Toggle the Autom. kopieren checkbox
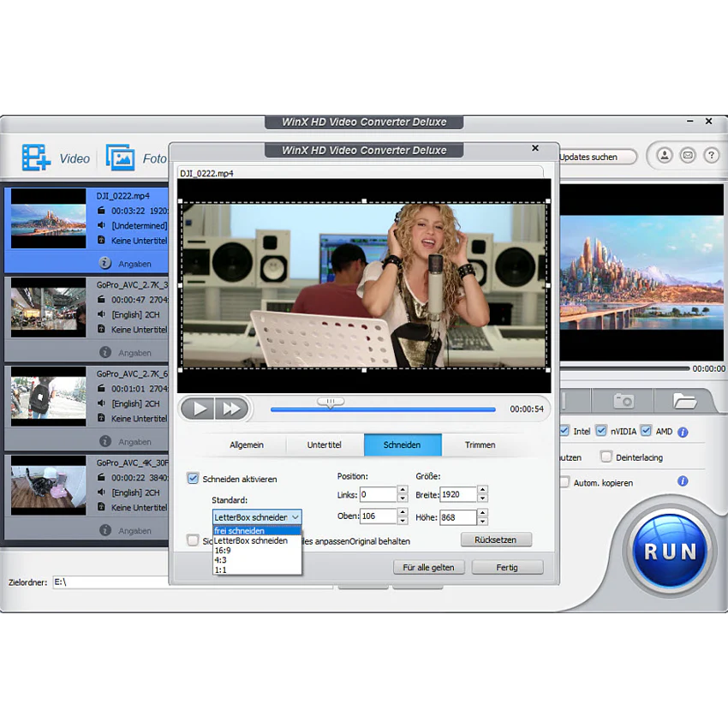This screenshot has height=728, width=728. pos(564,482)
